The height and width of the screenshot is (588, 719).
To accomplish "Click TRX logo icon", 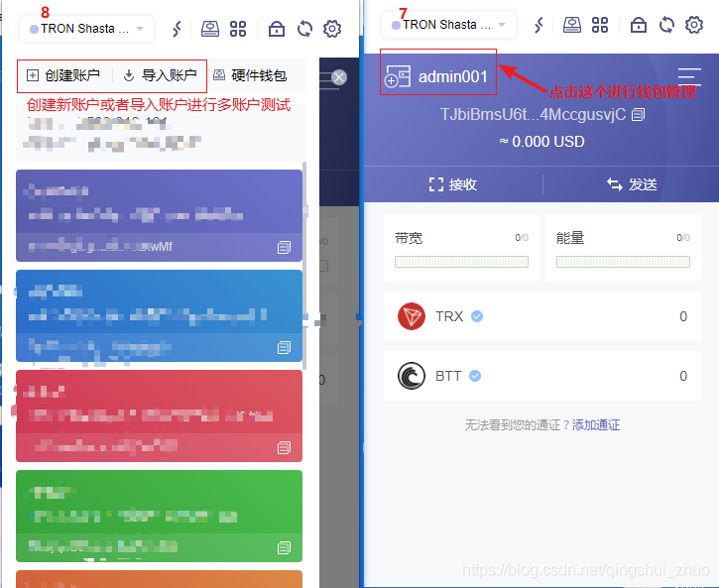I will pyautogui.click(x=412, y=316).
